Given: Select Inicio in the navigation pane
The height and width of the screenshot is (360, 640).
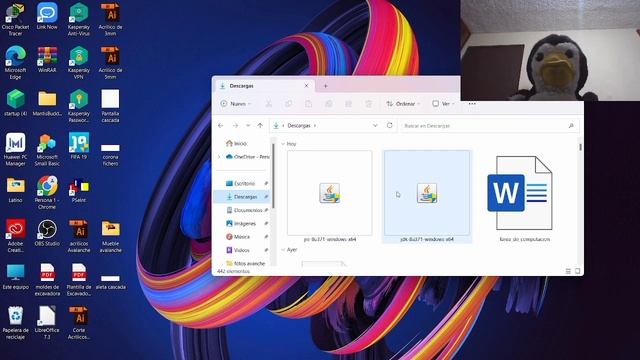Looking at the screenshot, I should [240, 144].
